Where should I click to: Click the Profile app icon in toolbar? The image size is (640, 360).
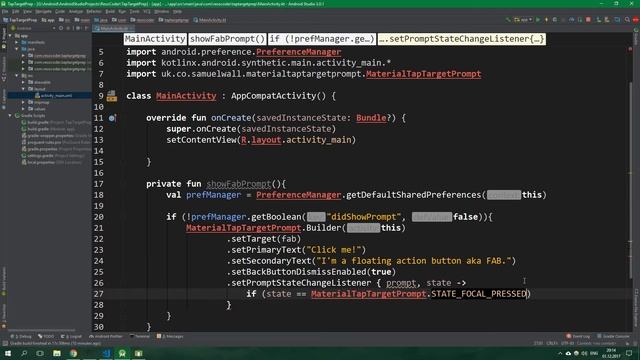(571, 20)
